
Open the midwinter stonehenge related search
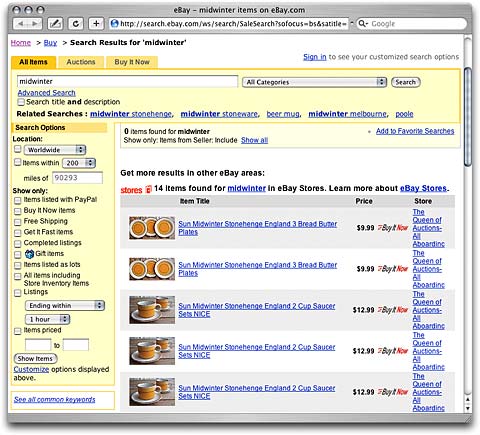pos(131,114)
